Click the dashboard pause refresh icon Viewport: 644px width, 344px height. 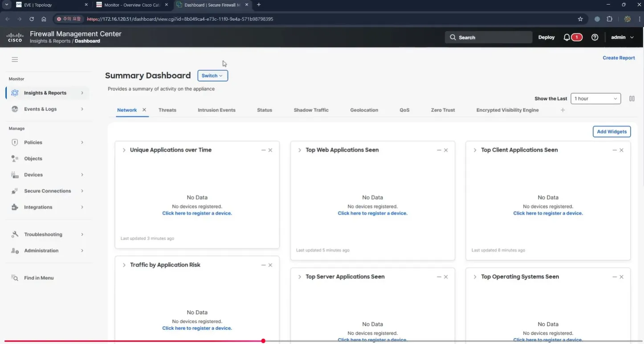click(632, 99)
